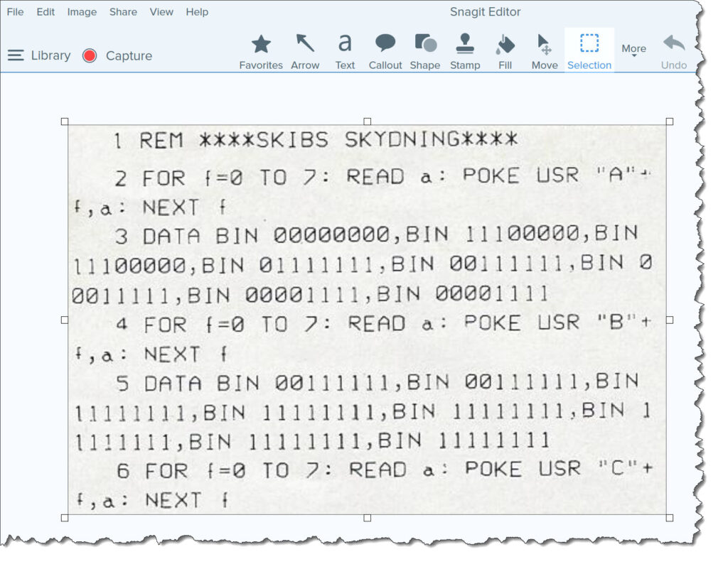Activate the Fill bucket tool

505,51
